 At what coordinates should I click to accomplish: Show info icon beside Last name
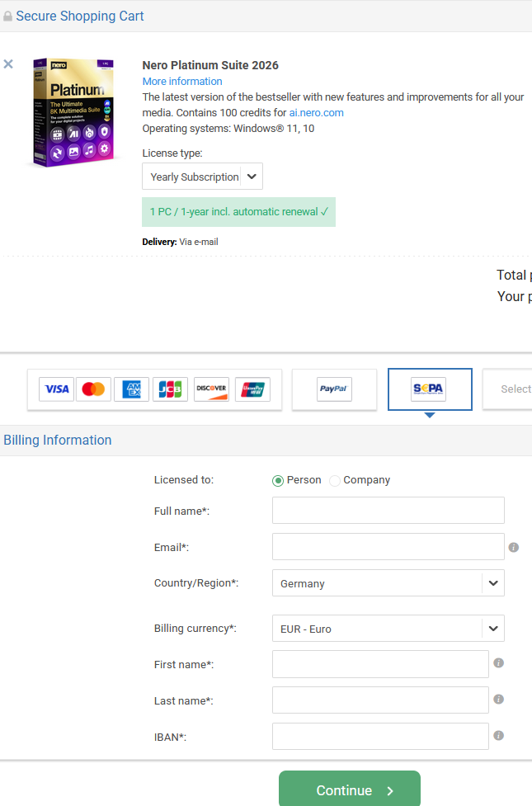498,699
